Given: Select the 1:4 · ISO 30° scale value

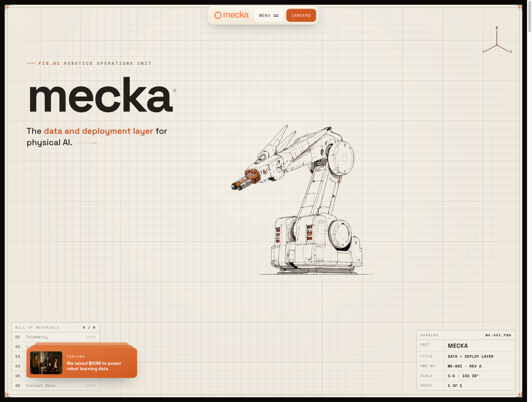Looking at the screenshot, I should 463,376.
